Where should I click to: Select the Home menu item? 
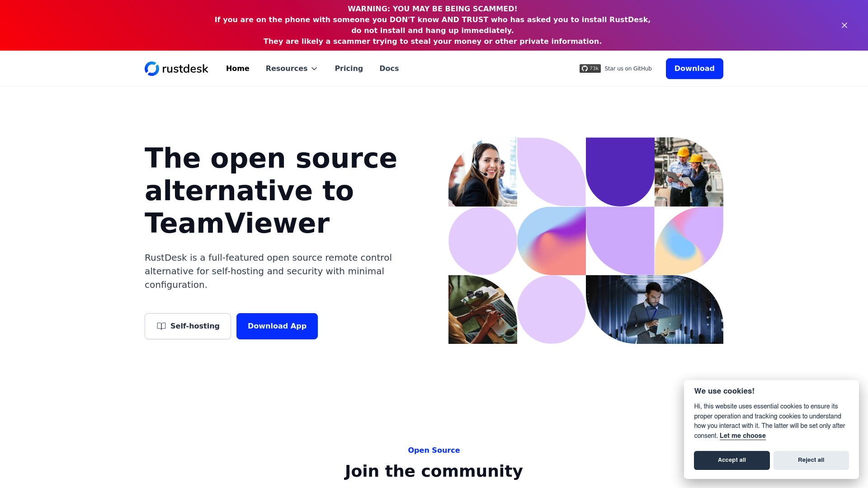pyautogui.click(x=238, y=69)
